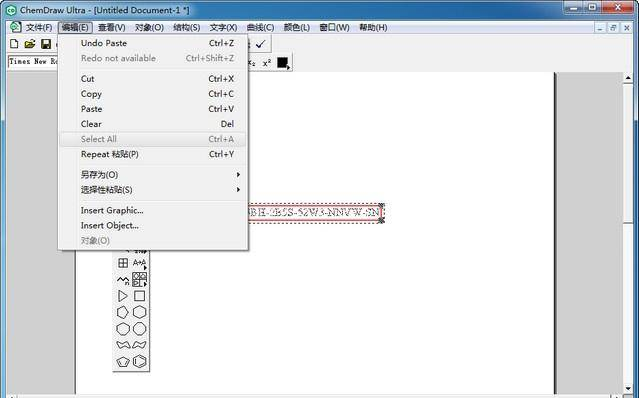Screen dimensions: 639x398
Task: Select the table grid tool
Action: pos(123,263)
